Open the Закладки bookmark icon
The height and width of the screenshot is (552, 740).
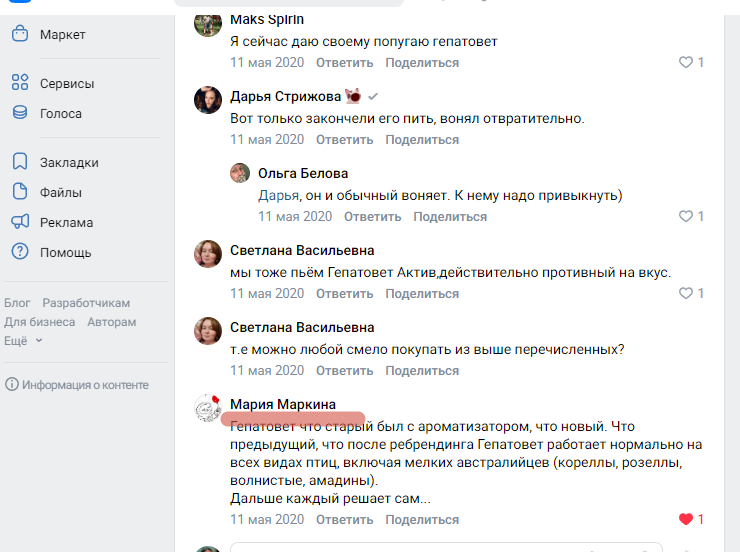[20, 161]
